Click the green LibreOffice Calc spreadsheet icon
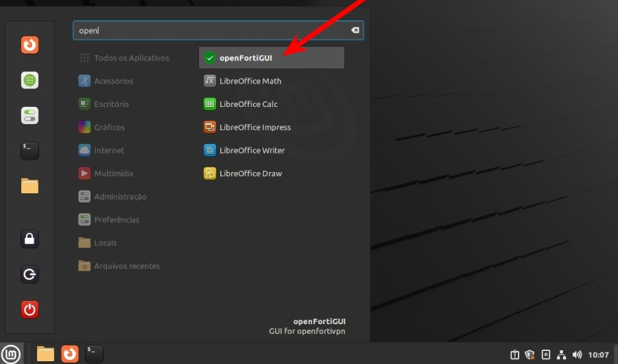This screenshot has height=364, width=618. pos(210,104)
